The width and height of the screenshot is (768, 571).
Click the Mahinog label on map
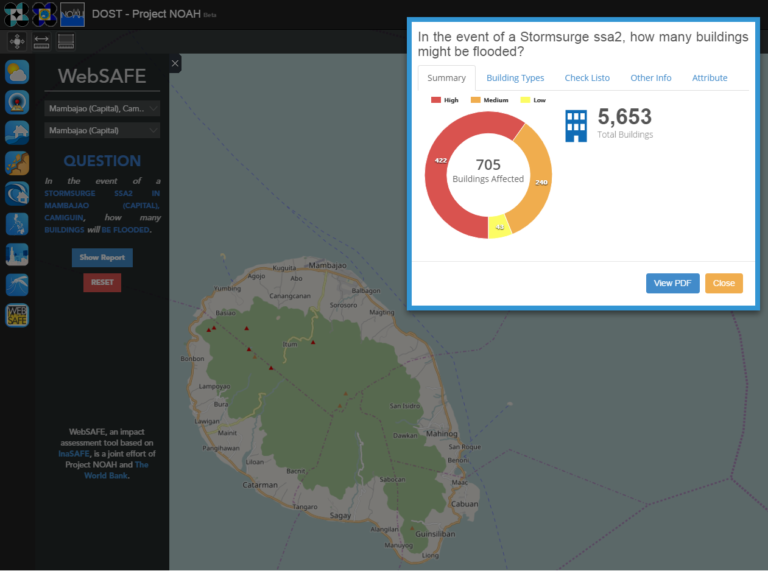coord(442,433)
